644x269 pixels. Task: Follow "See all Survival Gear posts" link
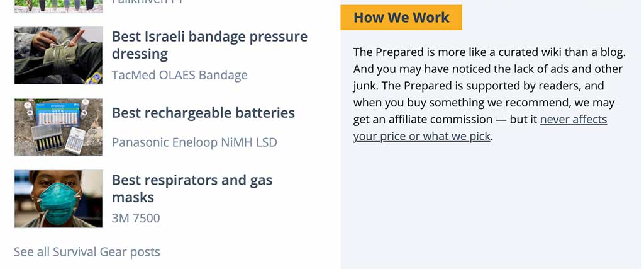click(x=87, y=252)
